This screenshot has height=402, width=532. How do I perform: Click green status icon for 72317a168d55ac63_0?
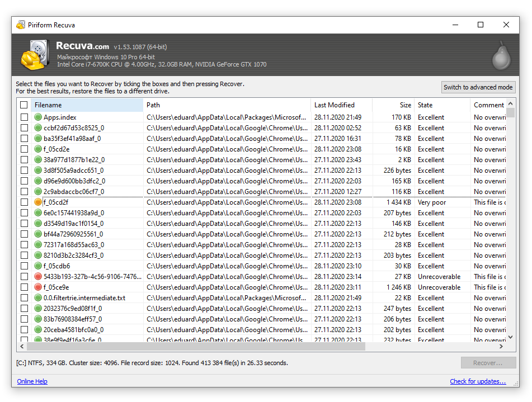point(38,244)
